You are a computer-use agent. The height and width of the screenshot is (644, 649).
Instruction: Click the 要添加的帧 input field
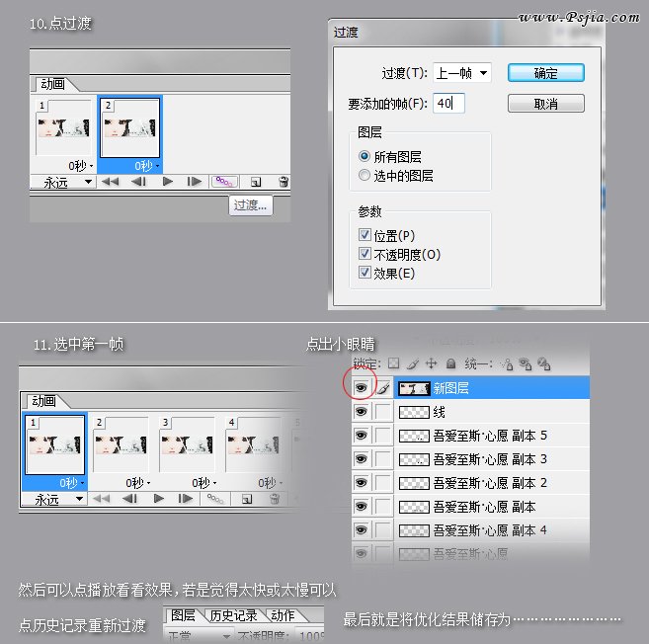[448, 103]
